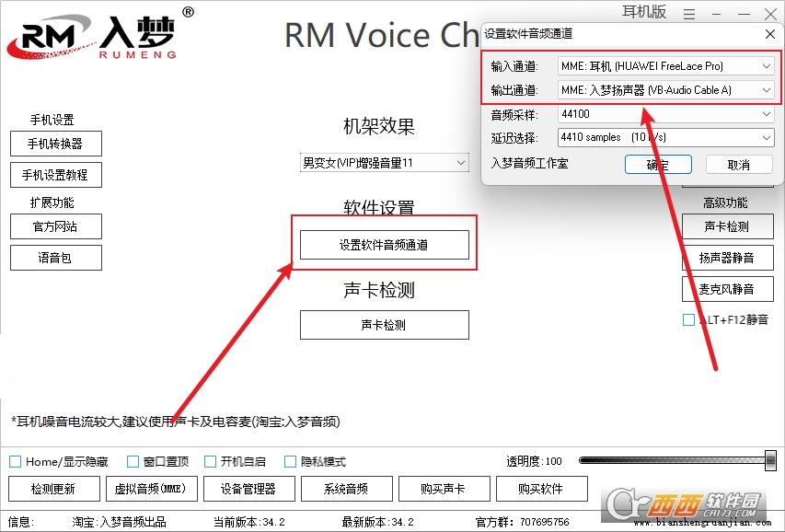This screenshot has width=785, height=532.
Task: Open 语音包 voice packs
Action: 56,258
